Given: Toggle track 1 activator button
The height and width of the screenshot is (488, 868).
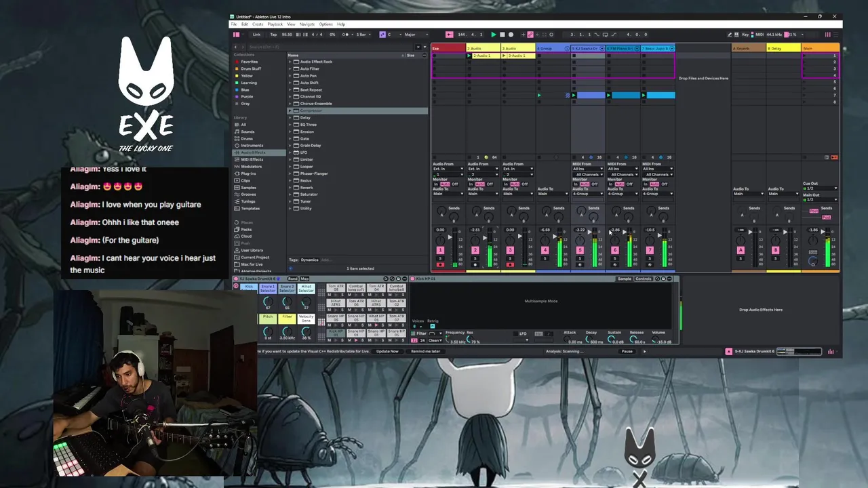Looking at the screenshot, I should tap(440, 250).
